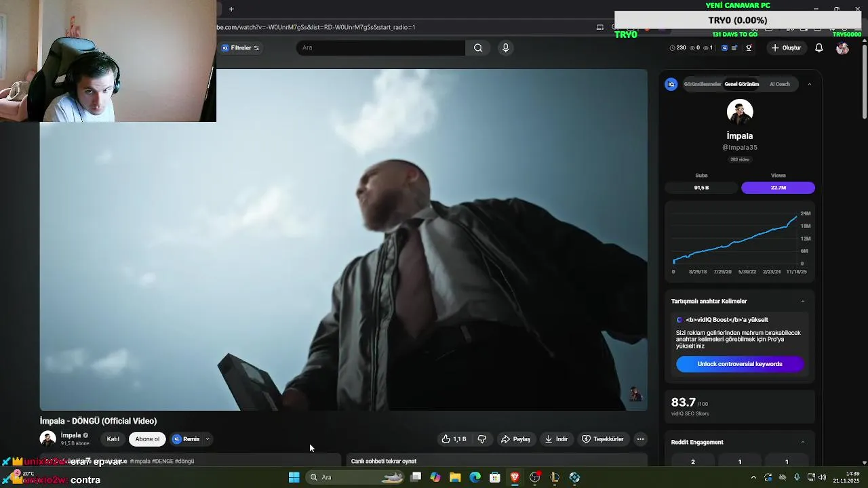868x488 pixels.
Task: Click the browser address bar URL
Action: coord(316,27)
